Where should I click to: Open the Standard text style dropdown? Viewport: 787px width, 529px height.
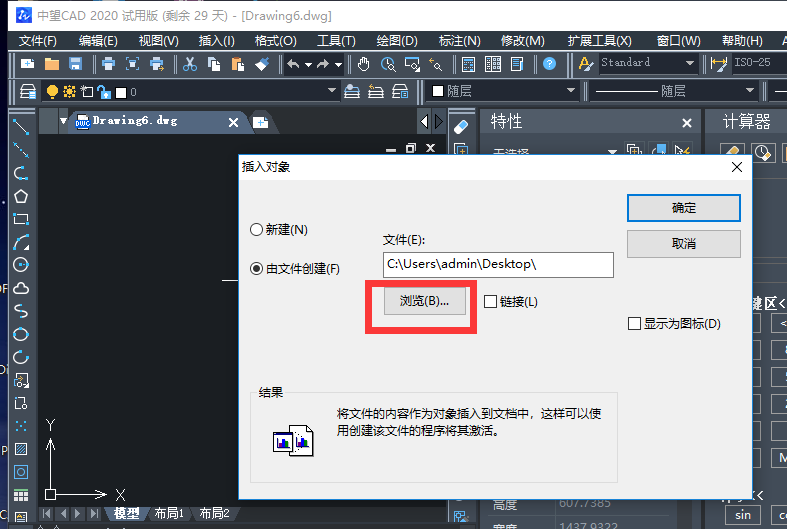(648, 63)
